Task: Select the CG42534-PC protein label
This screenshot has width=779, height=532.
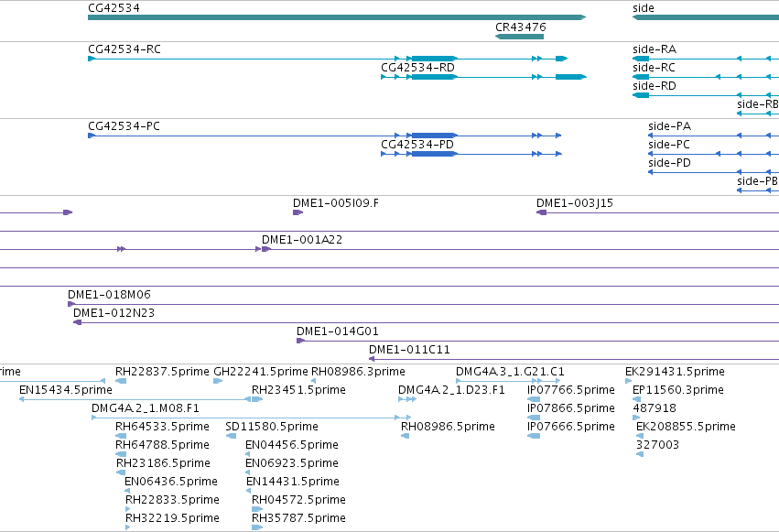Action: pyautogui.click(x=124, y=126)
